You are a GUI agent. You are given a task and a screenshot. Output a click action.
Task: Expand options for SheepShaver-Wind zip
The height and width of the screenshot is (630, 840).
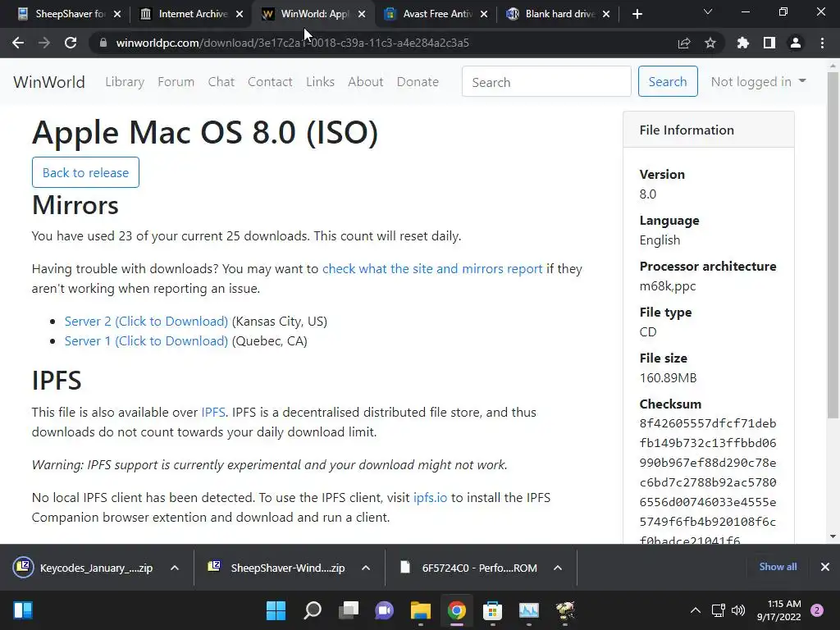pyautogui.click(x=366, y=568)
